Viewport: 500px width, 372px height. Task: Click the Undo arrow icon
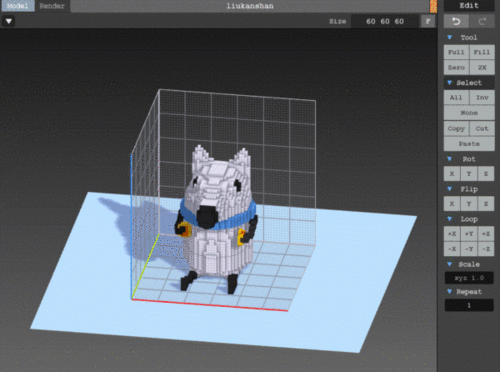coord(456,22)
